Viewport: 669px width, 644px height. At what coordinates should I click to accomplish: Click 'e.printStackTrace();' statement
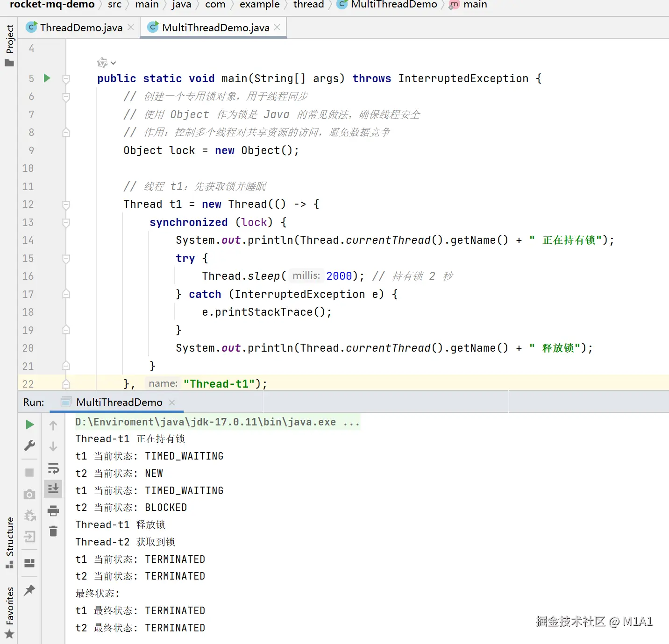click(x=267, y=312)
